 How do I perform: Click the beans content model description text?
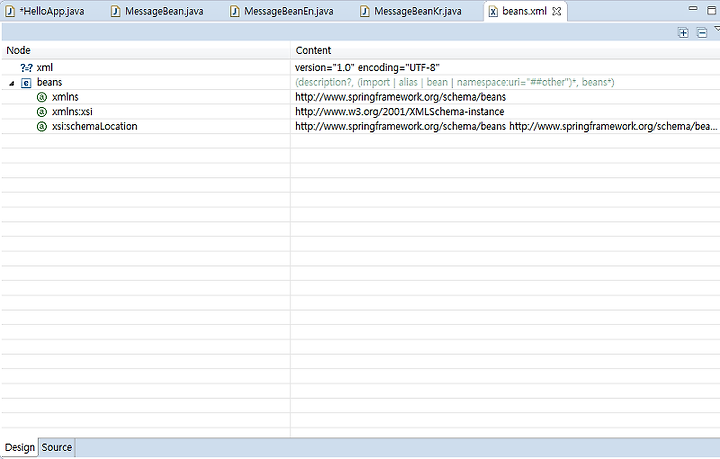[x=455, y=82]
